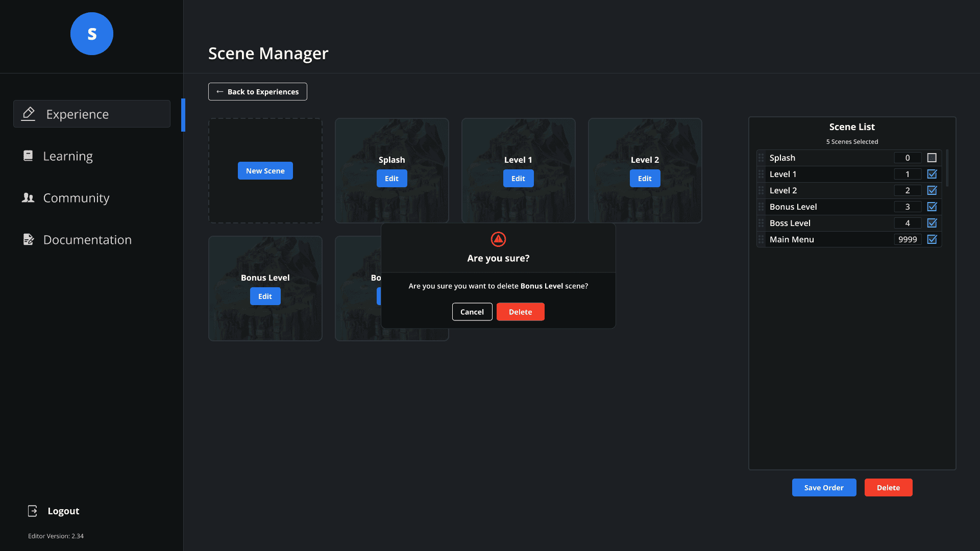Check the Splash scene checkbox
The width and height of the screenshot is (980, 551).
932,158
